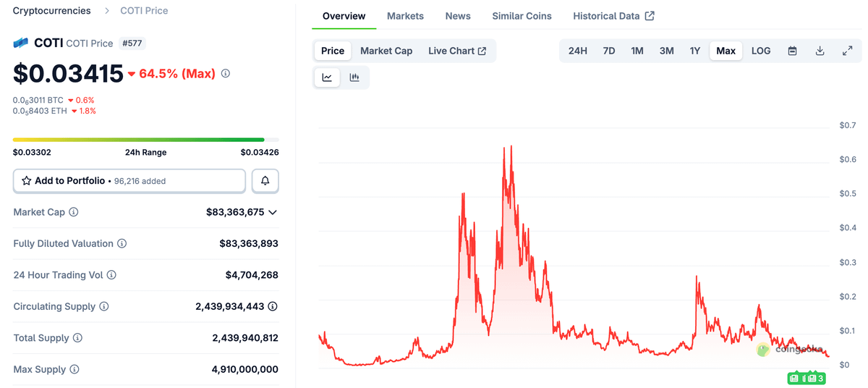Screen dimensions: 868x388
Task: Click the $0.7 y-axis label
Action: 848,125
